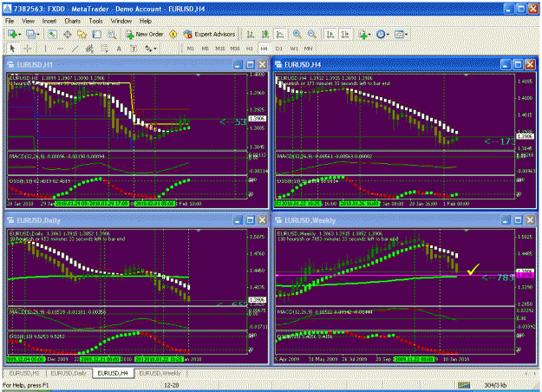Set timeframe to M1
Viewport: 542px width, 392px height.
coord(191,49)
